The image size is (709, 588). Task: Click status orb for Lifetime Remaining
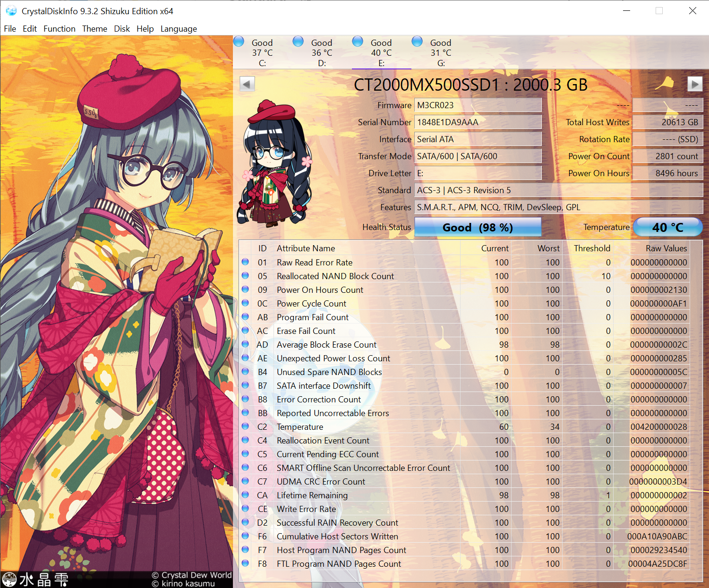245,494
